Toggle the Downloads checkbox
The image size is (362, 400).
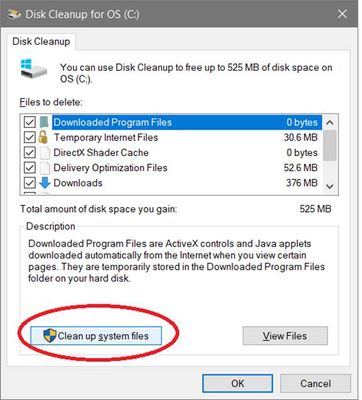[30, 183]
